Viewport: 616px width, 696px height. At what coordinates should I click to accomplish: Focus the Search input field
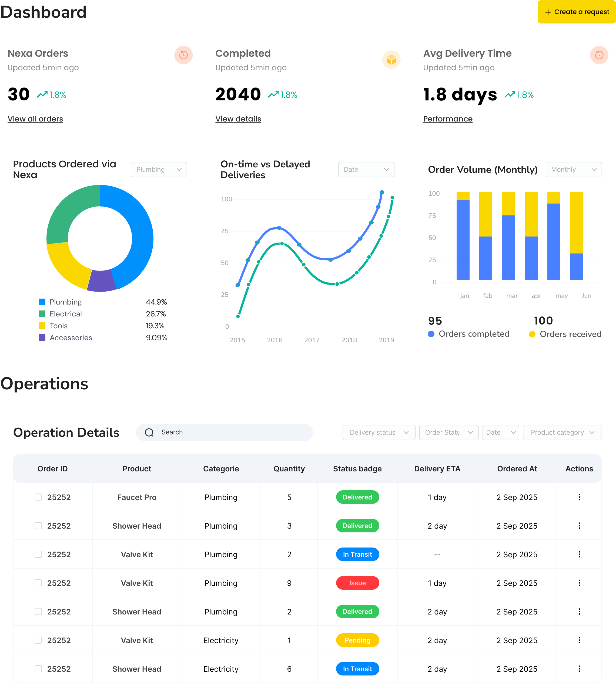[x=232, y=433]
